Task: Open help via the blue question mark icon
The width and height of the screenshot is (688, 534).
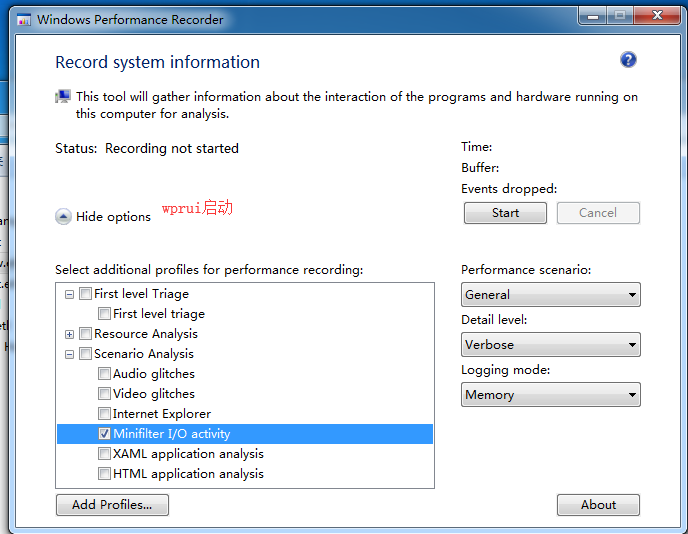Action: [628, 60]
